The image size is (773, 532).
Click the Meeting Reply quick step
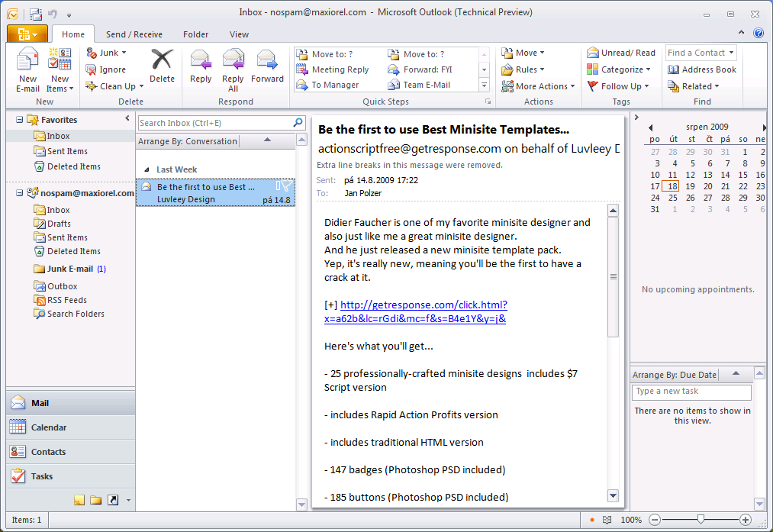pyautogui.click(x=339, y=69)
